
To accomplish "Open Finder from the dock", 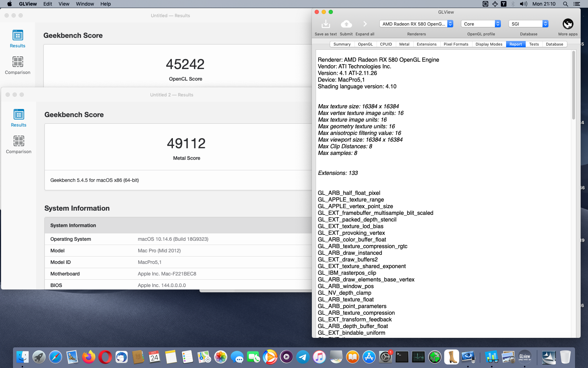I will pos(22,357).
